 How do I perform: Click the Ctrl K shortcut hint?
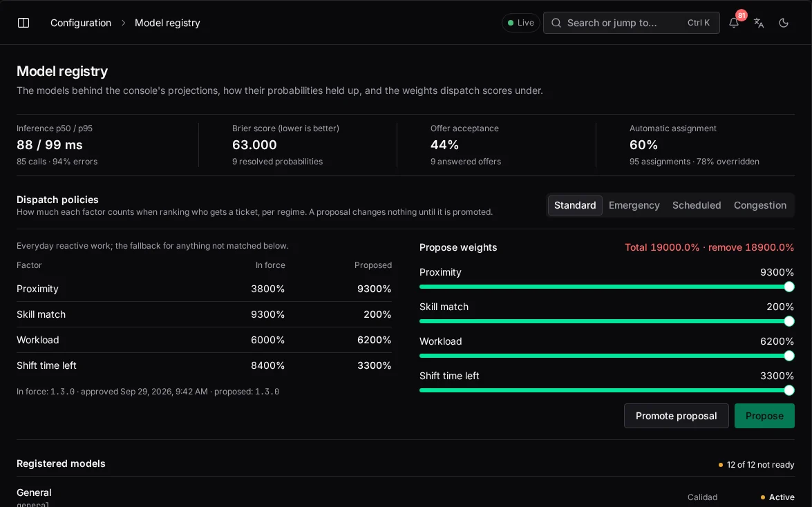click(698, 23)
